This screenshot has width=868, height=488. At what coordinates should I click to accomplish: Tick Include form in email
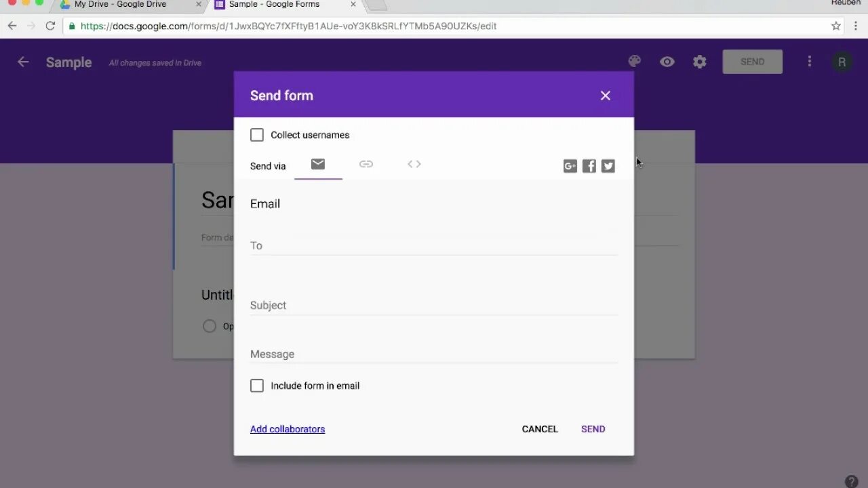257,386
